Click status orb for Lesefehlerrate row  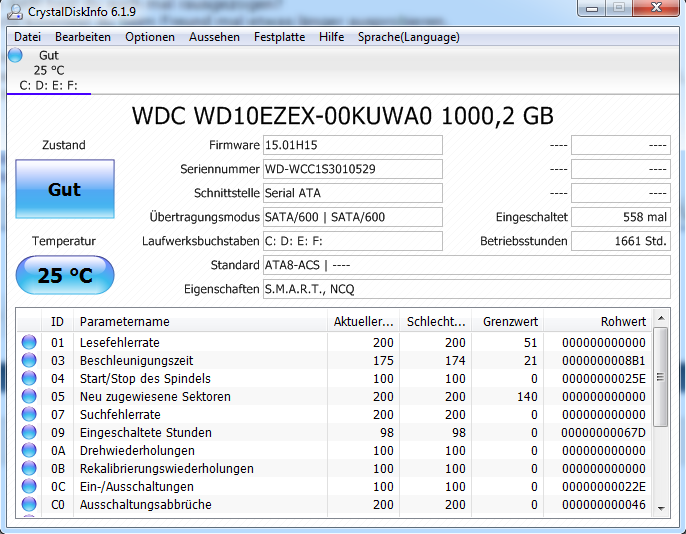pyautogui.click(x=29, y=342)
